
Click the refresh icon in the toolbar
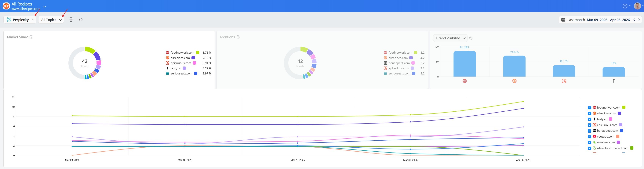coord(81,20)
